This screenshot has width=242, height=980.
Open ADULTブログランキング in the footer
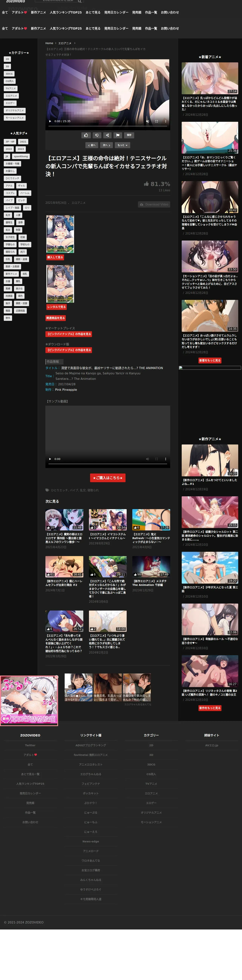[x=90, y=745]
